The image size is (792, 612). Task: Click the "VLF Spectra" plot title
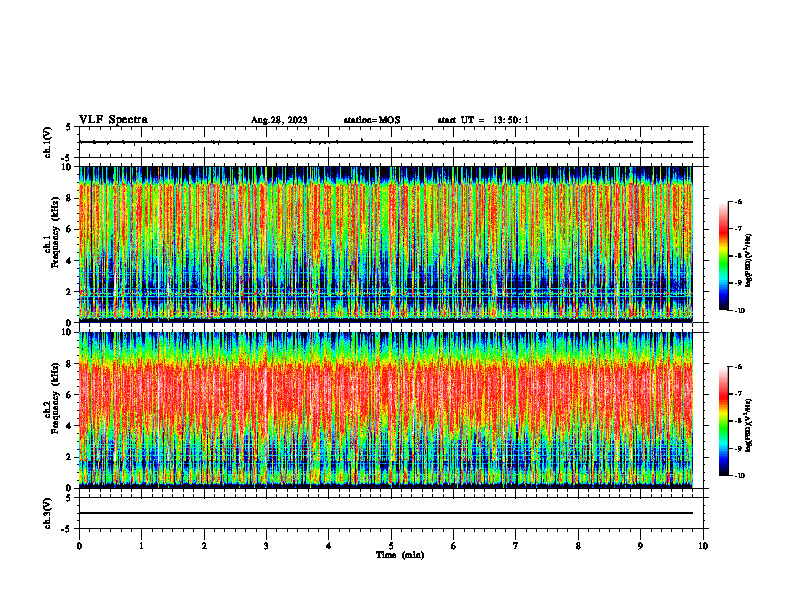(x=113, y=120)
